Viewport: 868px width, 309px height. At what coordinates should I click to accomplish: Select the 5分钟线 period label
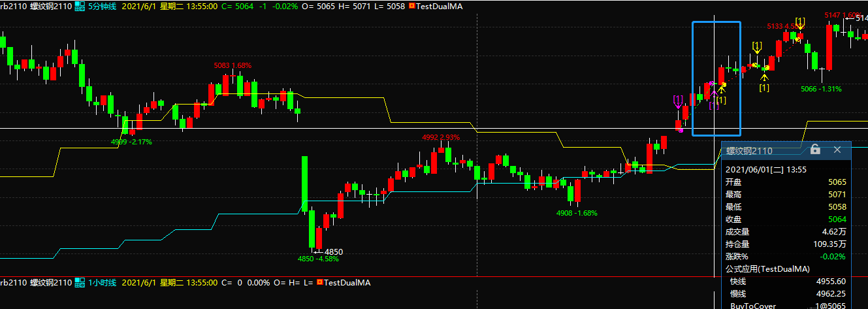coord(102,5)
